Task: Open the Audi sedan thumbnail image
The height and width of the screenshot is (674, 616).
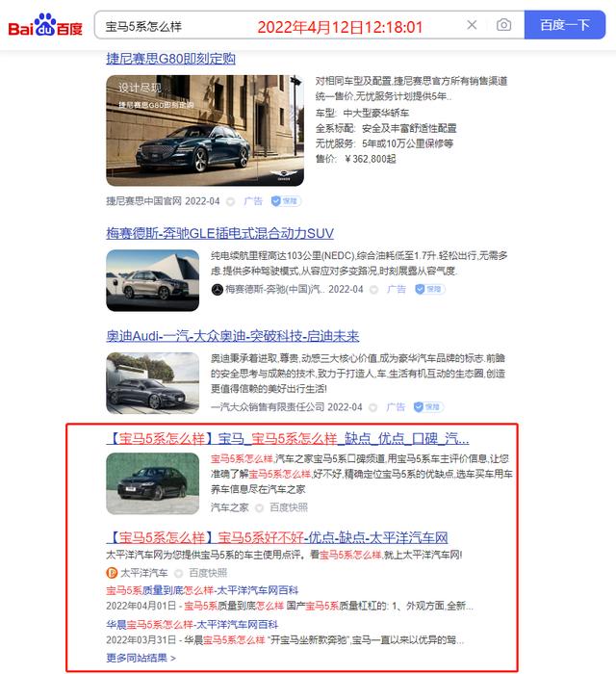Action: (x=152, y=383)
